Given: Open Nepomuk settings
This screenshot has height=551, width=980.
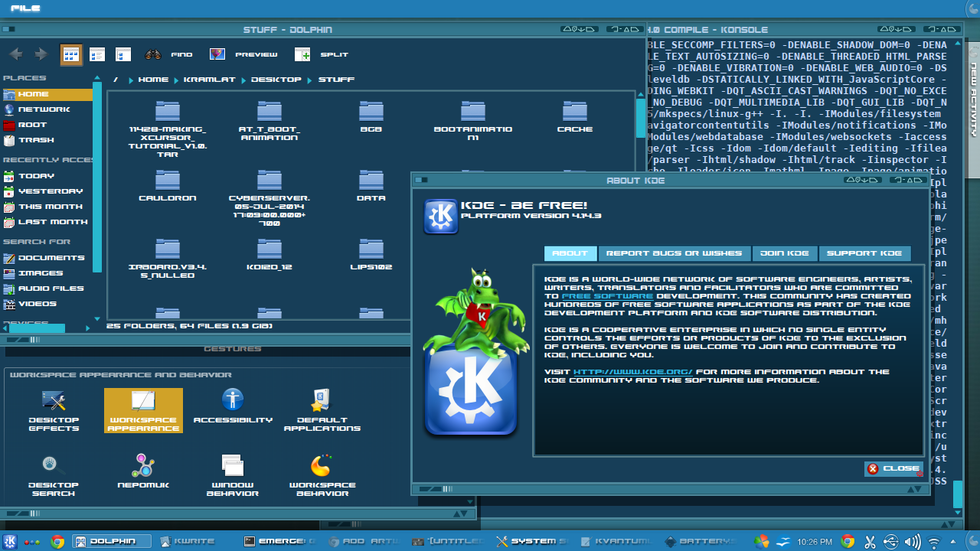Looking at the screenshot, I should [143, 471].
